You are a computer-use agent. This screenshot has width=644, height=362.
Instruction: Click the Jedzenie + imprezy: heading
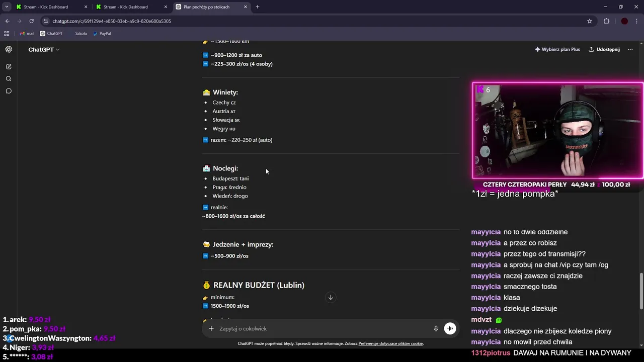pyautogui.click(x=243, y=244)
